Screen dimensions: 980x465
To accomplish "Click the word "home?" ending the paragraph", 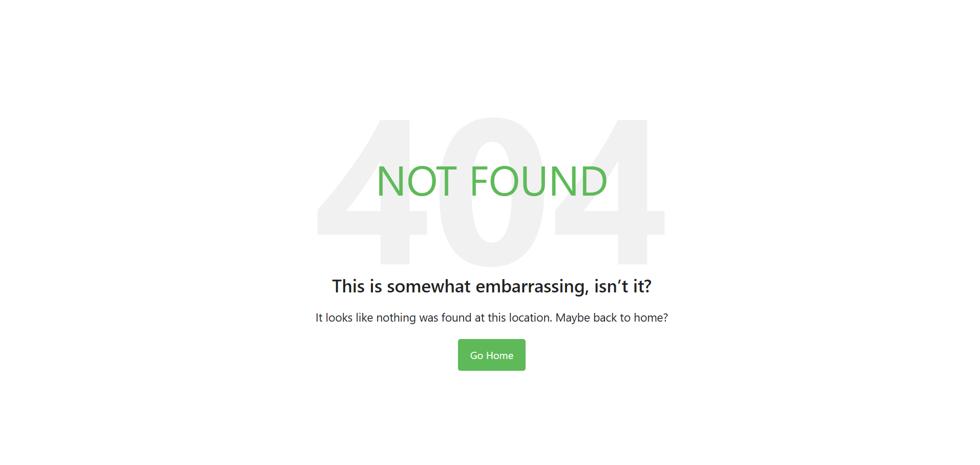I will point(651,318).
